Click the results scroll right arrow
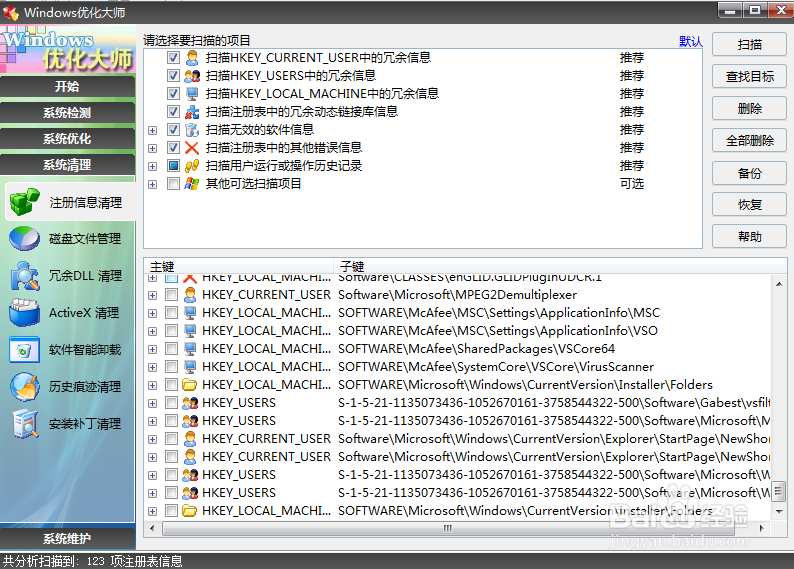This screenshot has width=794, height=569. pyautogui.click(x=761, y=528)
